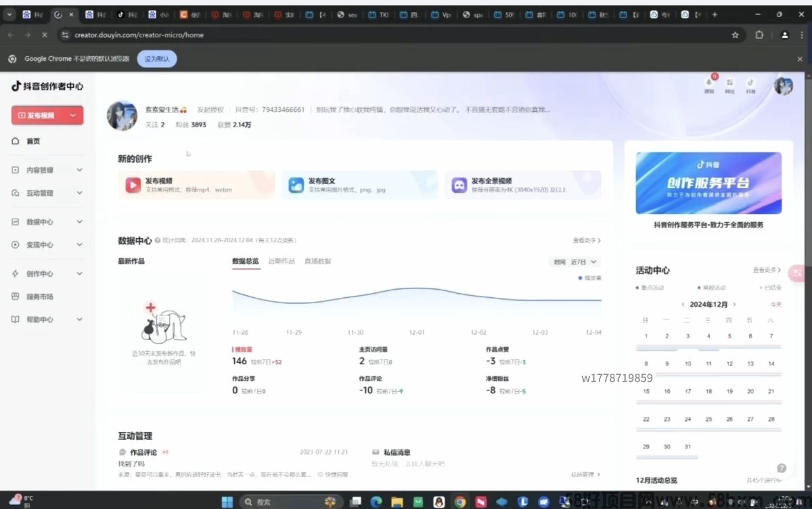Screen dimensions: 812x509
Task: Click the info icon beside 数据中心 heading
Action: click(x=157, y=240)
